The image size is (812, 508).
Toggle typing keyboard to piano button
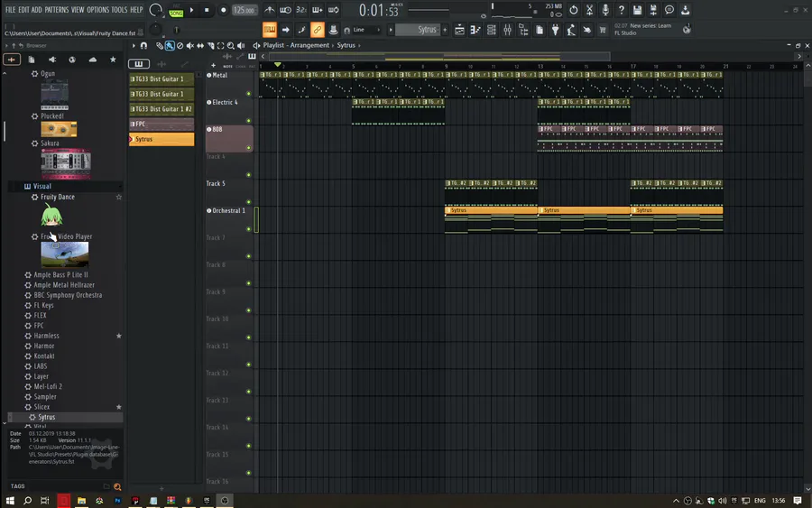pos(269,30)
